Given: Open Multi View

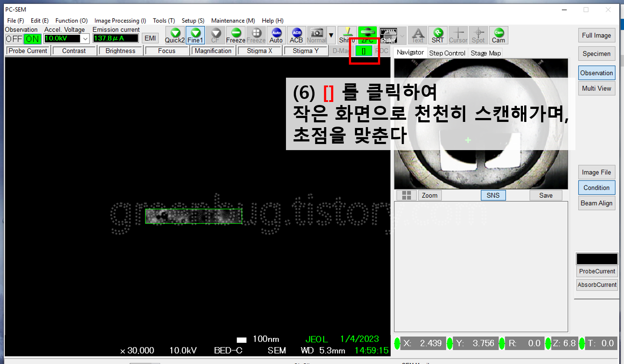Looking at the screenshot, I should [x=596, y=88].
